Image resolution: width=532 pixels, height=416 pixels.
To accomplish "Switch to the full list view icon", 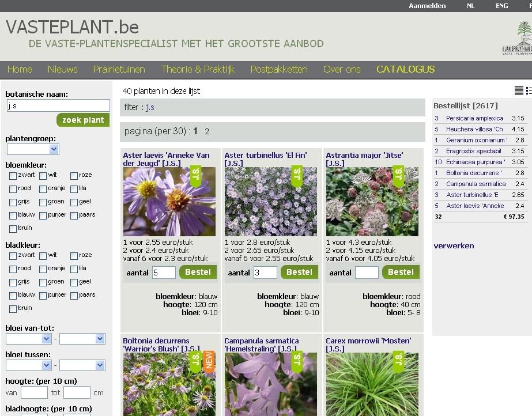I will (x=519, y=90).
